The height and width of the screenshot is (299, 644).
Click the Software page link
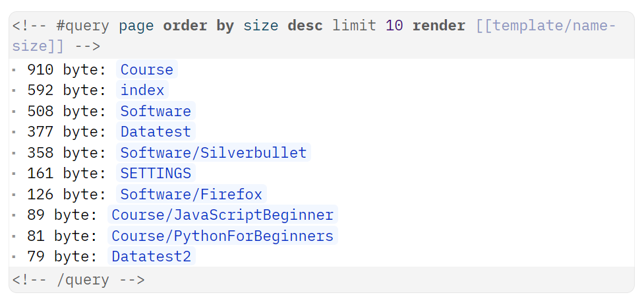[x=156, y=112]
